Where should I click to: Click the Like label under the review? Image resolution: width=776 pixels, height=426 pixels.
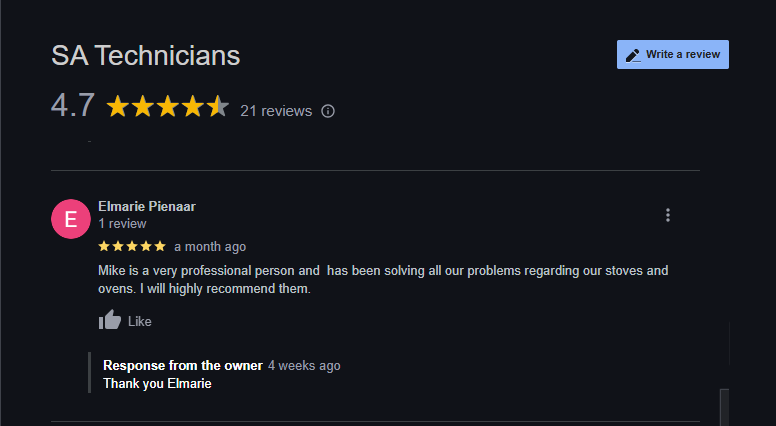[140, 322]
